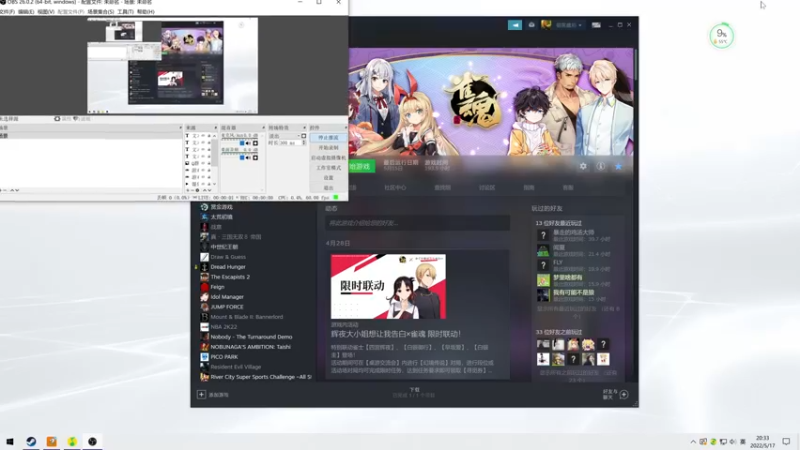
Task: Click the Steam profile avatar picture
Action: click(546, 24)
